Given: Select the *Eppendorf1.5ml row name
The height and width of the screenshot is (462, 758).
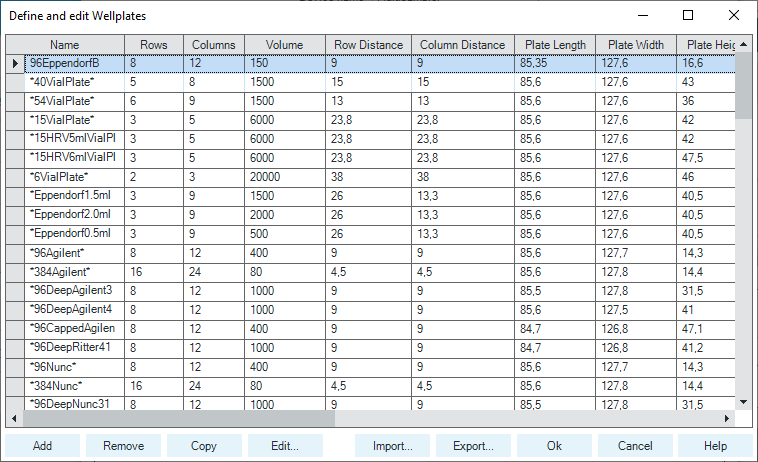Looking at the screenshot, I should coord(74,196).
